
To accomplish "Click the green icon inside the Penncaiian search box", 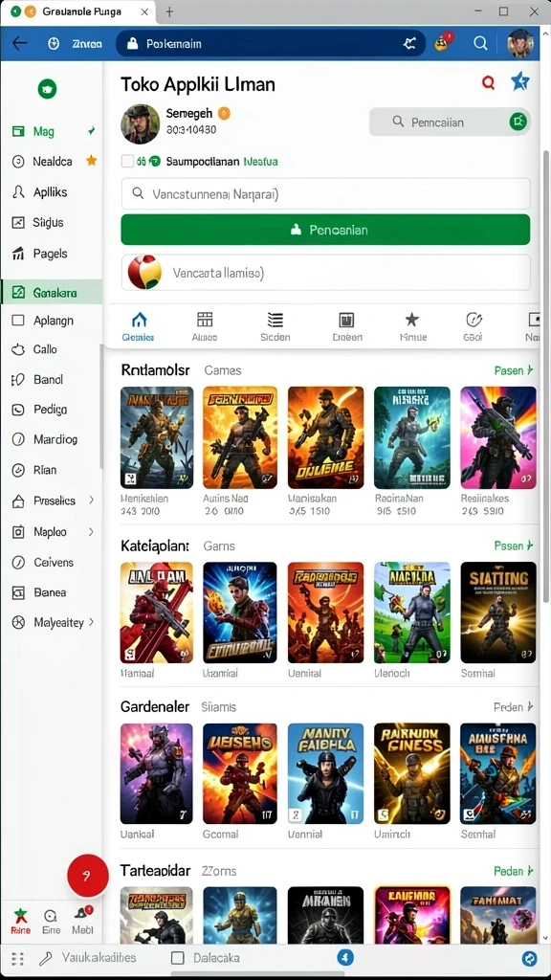I will click(518, 122).
